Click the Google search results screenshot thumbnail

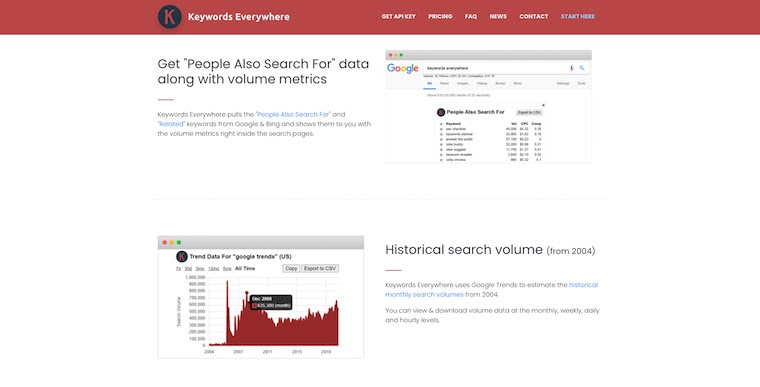point(488,106)
